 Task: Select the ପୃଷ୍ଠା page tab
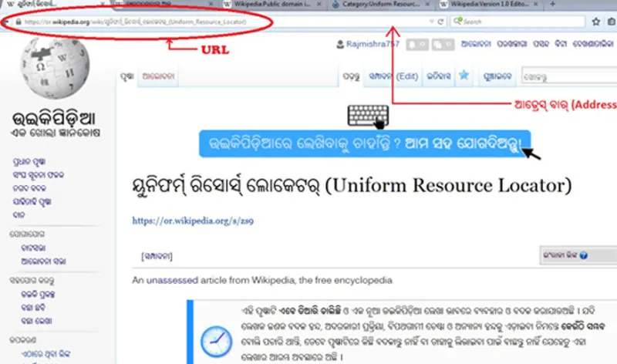pyautogui.click(x=127, y=76)
